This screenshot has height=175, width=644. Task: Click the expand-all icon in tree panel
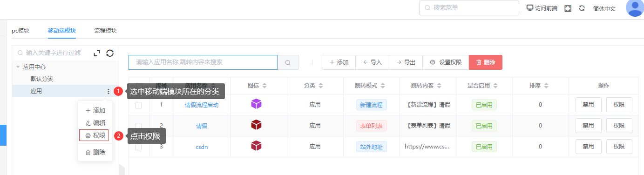click(97, 53)
